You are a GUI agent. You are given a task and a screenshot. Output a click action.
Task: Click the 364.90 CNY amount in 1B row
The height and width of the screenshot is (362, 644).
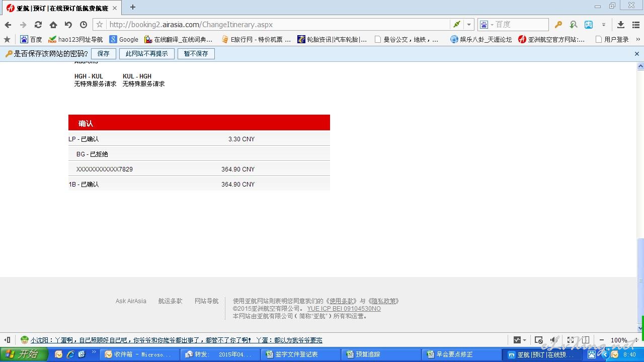tap(238, 185)
